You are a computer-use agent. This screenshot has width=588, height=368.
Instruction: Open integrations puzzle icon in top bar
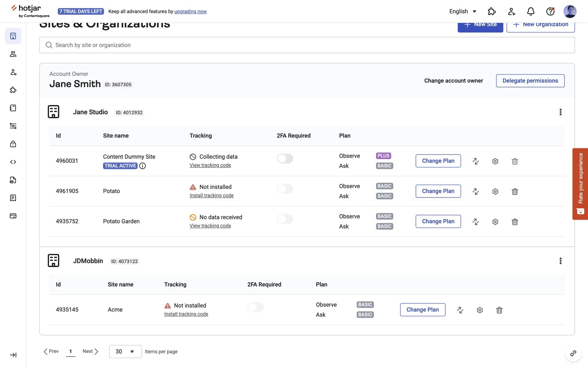(492, 11)
